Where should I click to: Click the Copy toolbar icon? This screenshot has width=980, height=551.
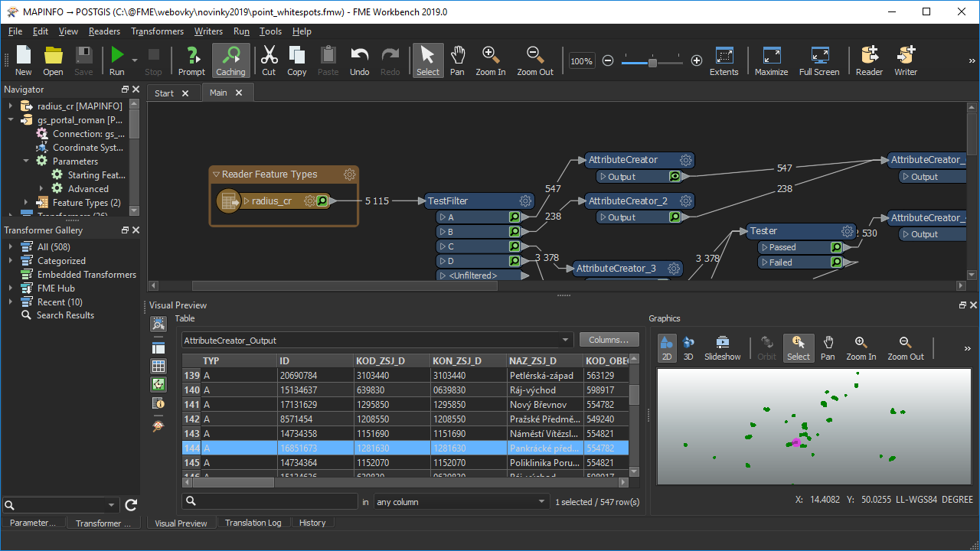click(297, 61)
